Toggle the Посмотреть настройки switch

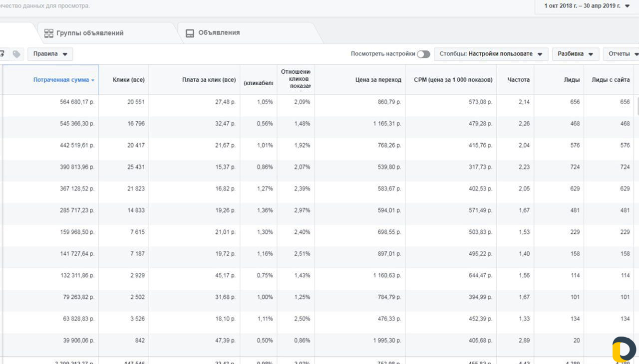click(x=423, y=54)
